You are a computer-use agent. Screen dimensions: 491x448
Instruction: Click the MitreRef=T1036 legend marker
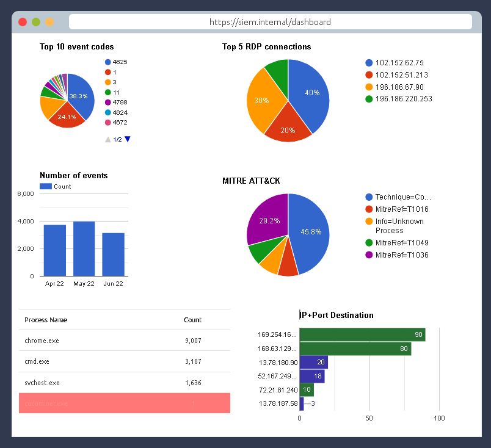(369, 255)
